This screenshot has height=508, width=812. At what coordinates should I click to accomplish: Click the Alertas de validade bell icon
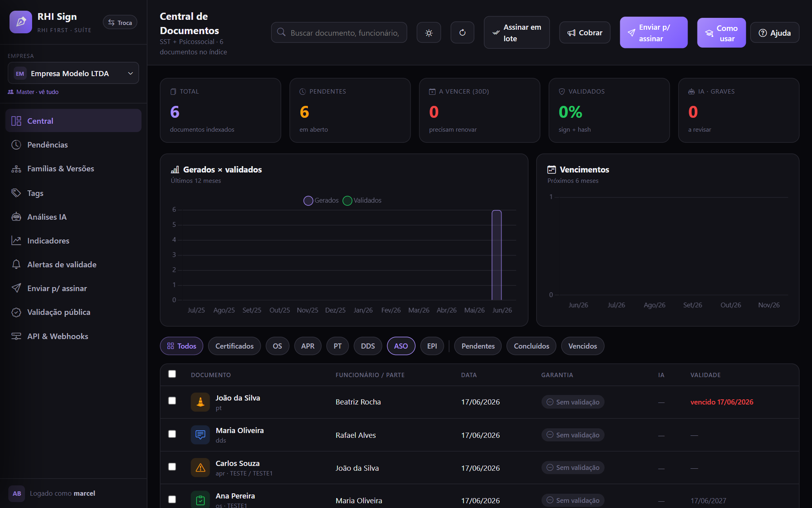16,265
